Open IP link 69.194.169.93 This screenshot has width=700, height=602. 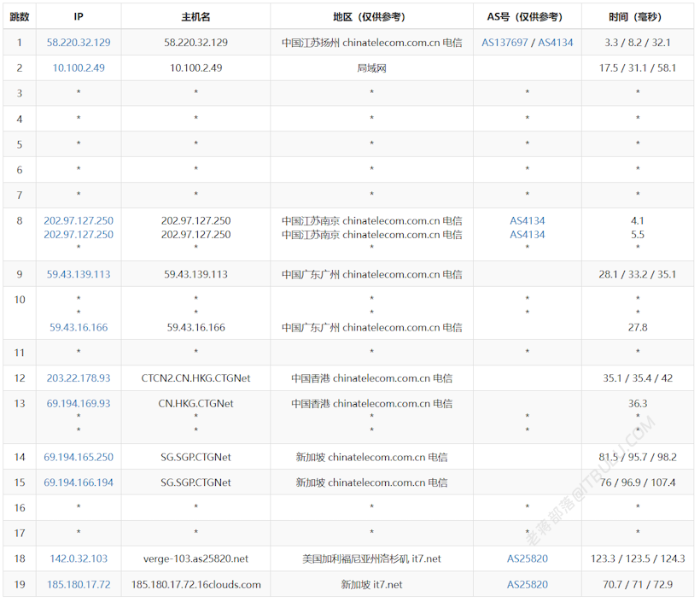point(79,403)
